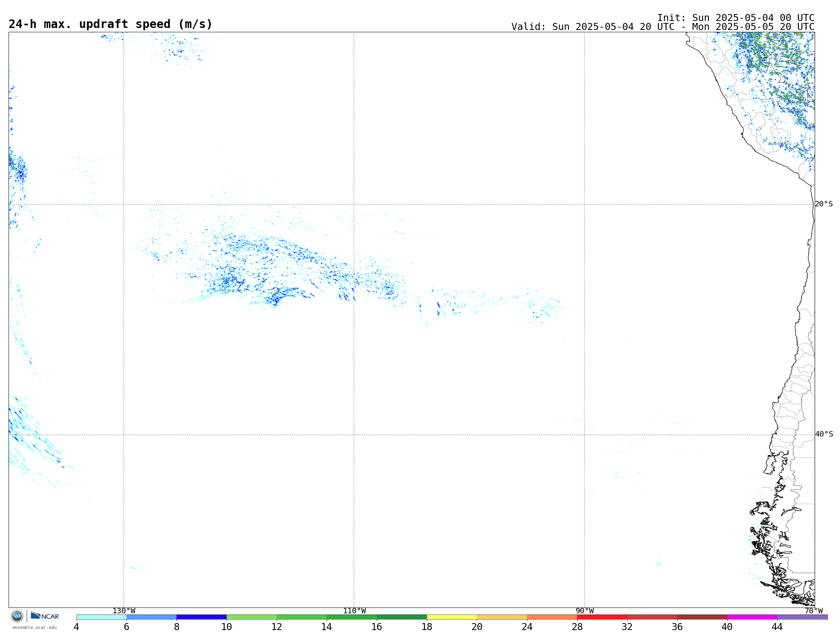
Task: Click the colorbar tick value 28
Action: 577,627
